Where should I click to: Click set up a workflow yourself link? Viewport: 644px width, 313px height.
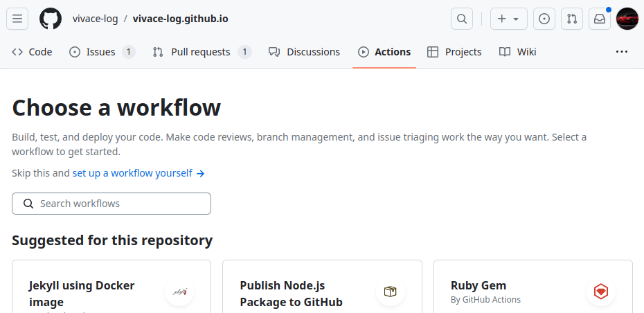pyautogui.click(x=138, y=173)
